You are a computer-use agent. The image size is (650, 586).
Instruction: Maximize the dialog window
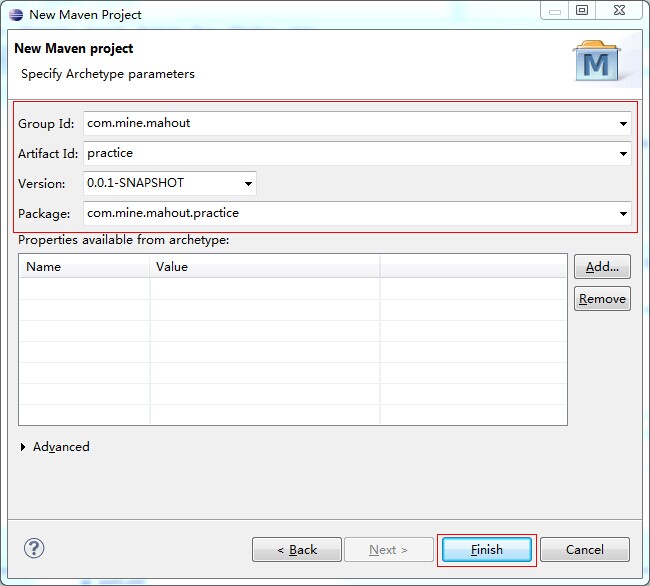(582, 10)
